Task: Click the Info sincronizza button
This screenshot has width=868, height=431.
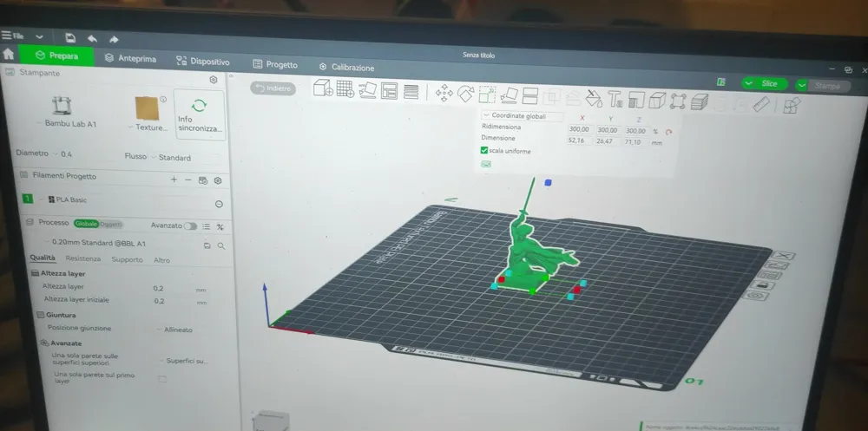Action: click(x=200, y=115)
